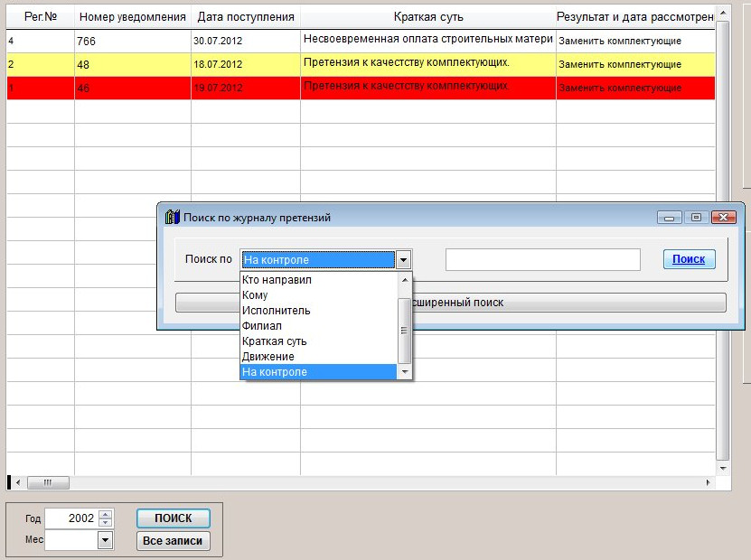Select yellow row date 18.07.2012
The image size is (751, 560).
click(246, 65)
